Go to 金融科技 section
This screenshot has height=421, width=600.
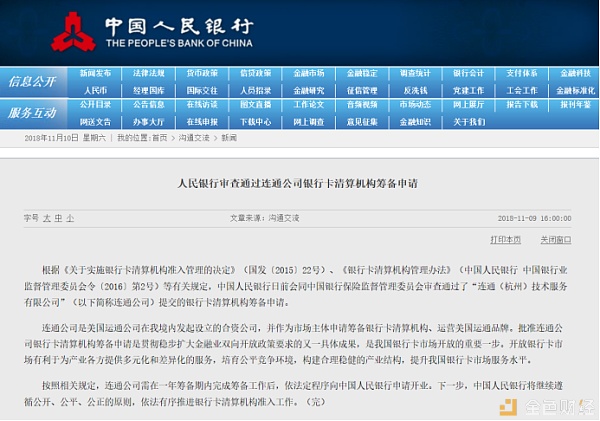pyautogui.click(x=576, y=73)
